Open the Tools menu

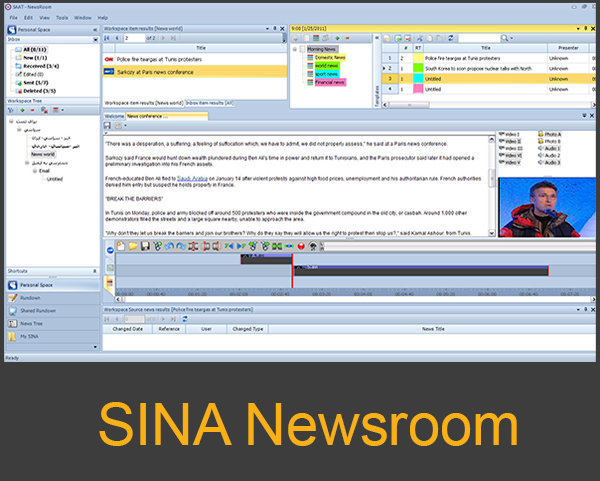point(62,18)
